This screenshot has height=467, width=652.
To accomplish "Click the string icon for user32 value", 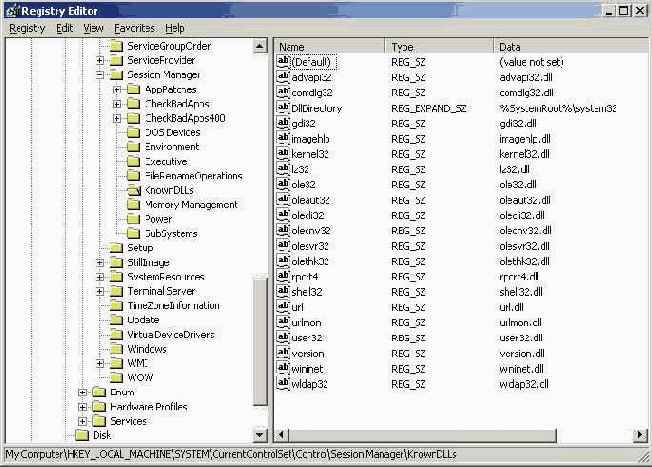I will pyautogui.click(x=283, y=338).
